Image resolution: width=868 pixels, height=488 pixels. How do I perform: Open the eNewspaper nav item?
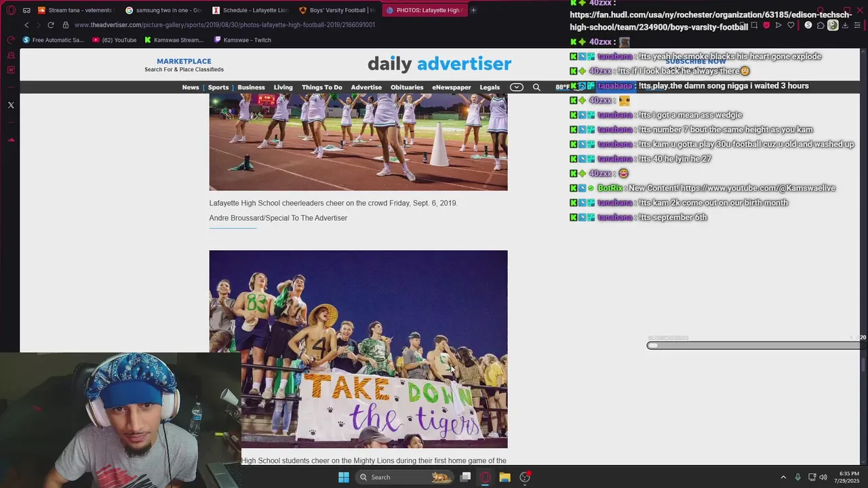point(452,87)
